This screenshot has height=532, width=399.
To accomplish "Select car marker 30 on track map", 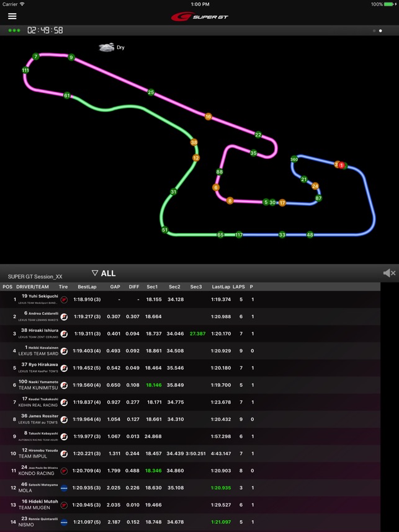I will point(272,202).
